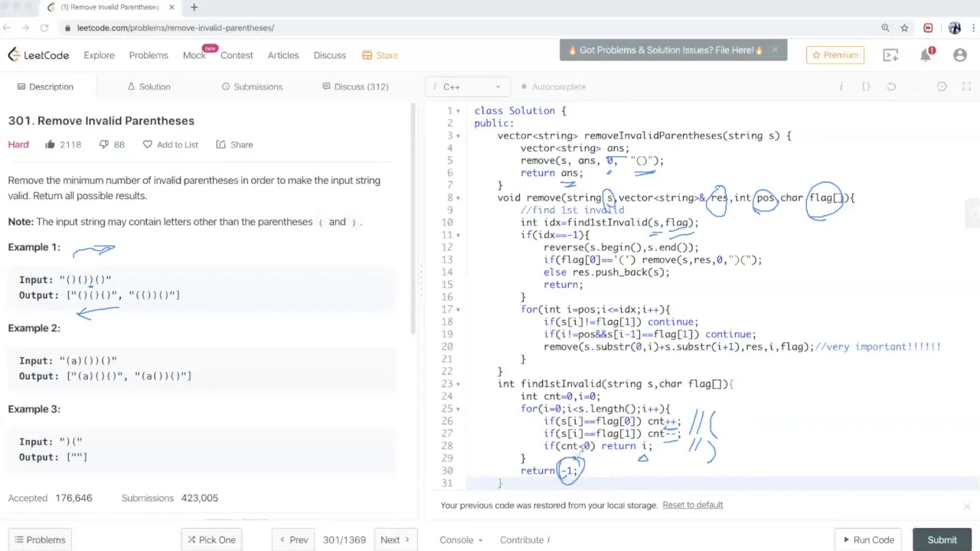Click the Add to List heart icon
The width and height of the screenshot is (980, 551).
click(x=147, y=144)
